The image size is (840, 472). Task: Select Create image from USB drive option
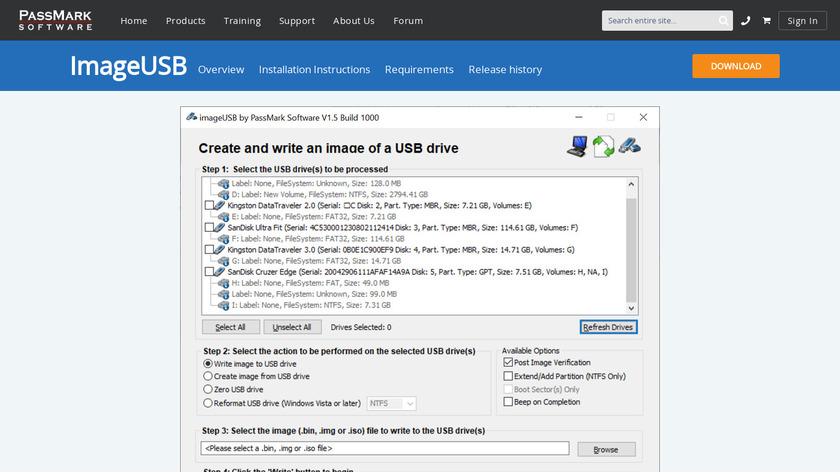[208, 376]
